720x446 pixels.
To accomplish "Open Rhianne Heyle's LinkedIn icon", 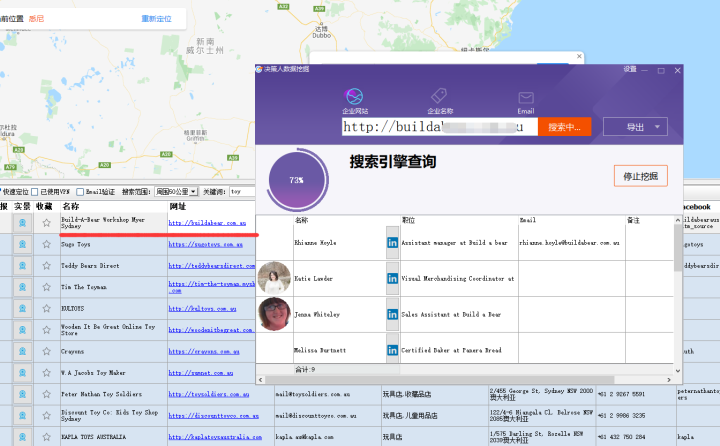I will coord(393,243).
